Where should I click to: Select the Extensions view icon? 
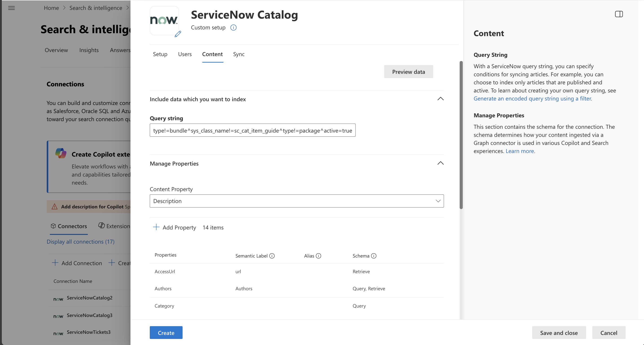pos(101,226)
